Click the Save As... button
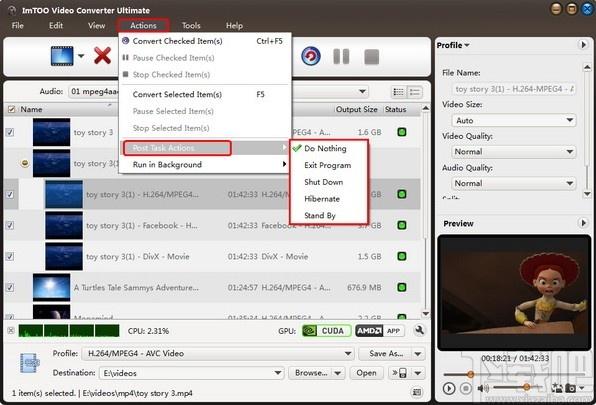This screenshot has width=596, height=405. [x=386, y=354]
